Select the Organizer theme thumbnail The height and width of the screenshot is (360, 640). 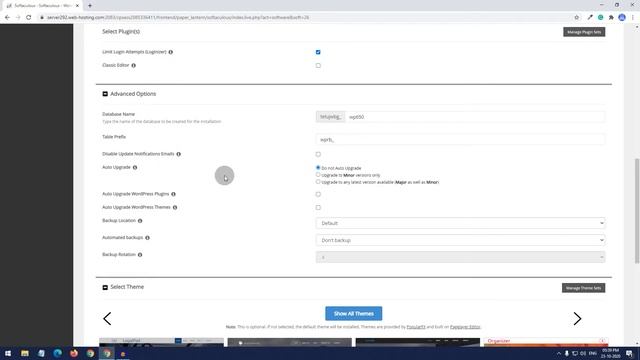(x=546, y=342)
